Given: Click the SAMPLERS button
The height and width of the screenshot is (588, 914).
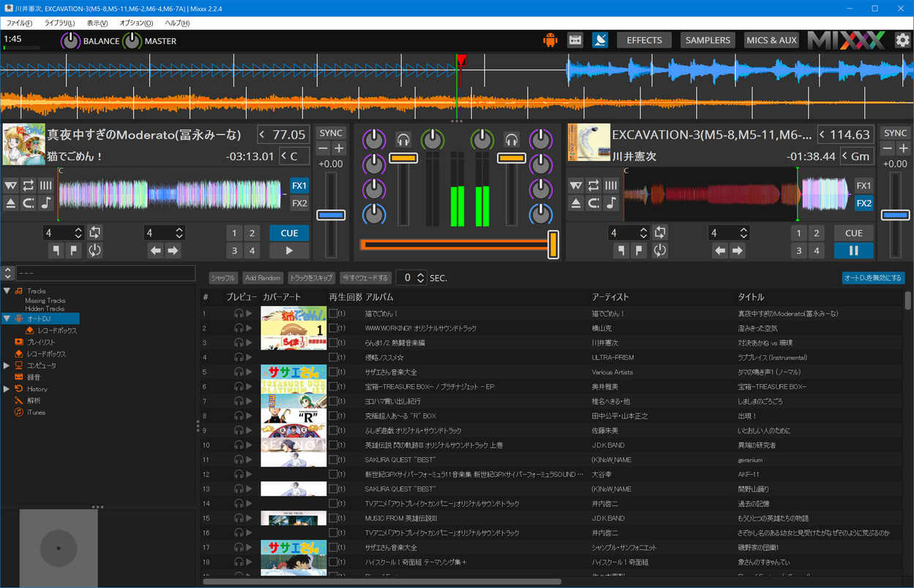Looking at the screenshot, I should 708,40.
